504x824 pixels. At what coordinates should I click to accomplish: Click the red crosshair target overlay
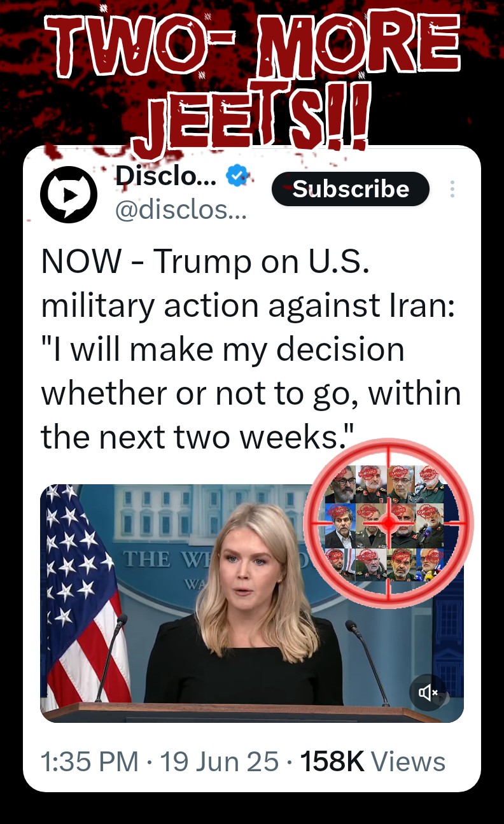(388, 522)
